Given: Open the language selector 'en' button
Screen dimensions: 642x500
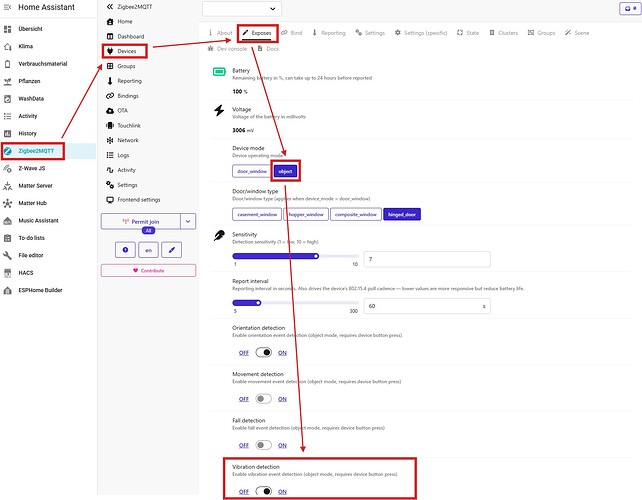Looking at the screenshot, I should tap(149, 250).
